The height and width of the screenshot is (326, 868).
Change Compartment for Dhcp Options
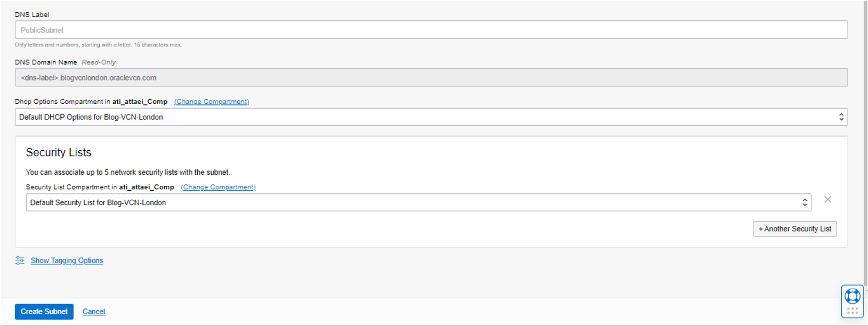coord(212,102)
